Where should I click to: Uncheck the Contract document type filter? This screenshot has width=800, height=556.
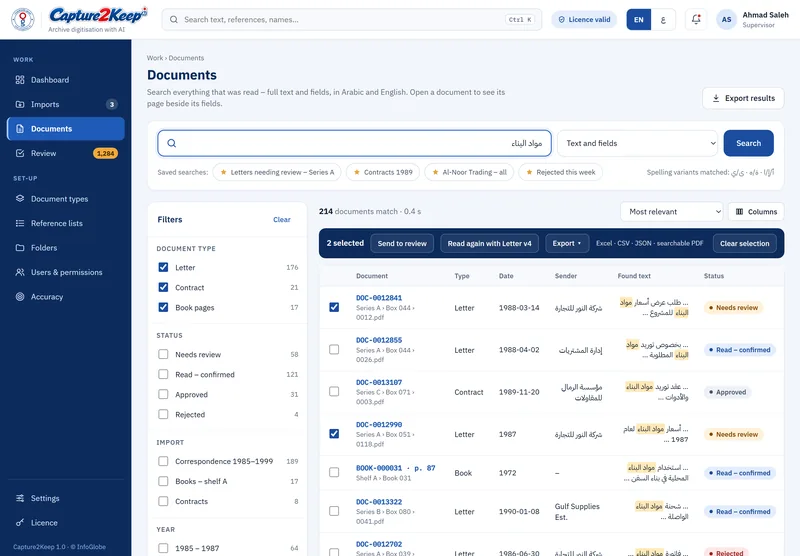coord(163,287)
